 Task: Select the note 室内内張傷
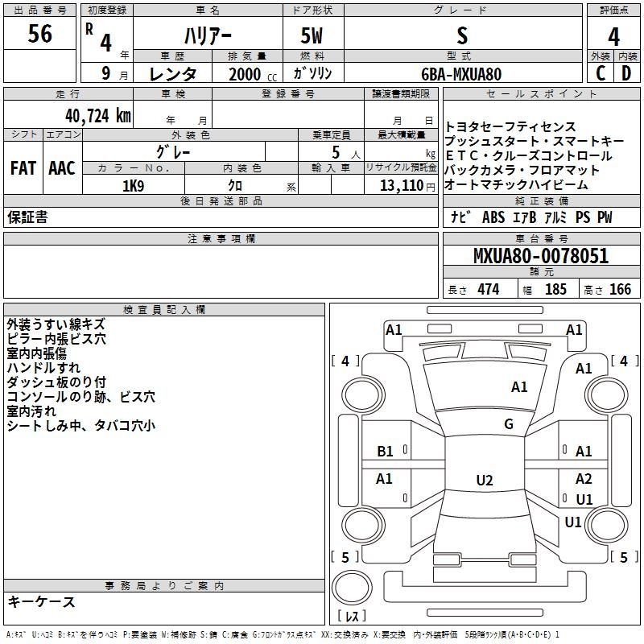[x=36, y=353]
